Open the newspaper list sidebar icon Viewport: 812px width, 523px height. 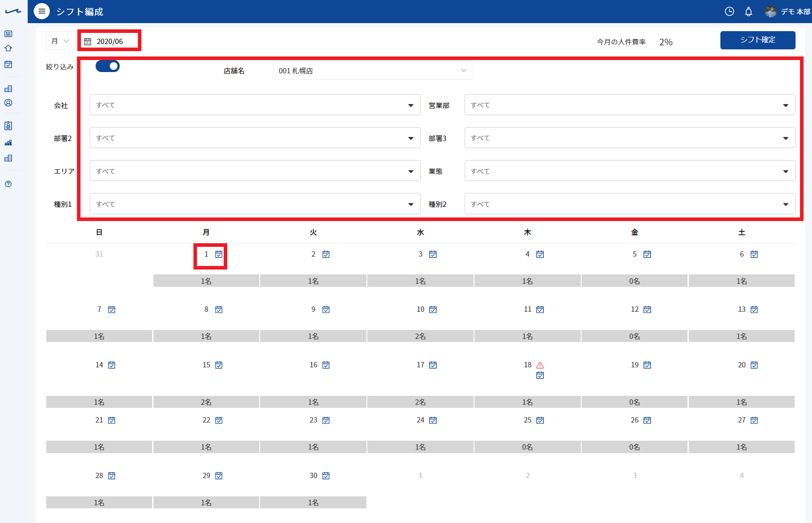tap(8, 34)
